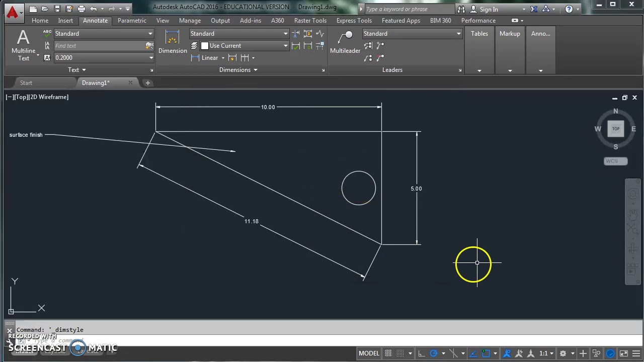The width and height of the screenshot is (644, 362).
Task: Expand the Use Current layer dropdown
Action: pyautogui.click(x=285, y=45)
